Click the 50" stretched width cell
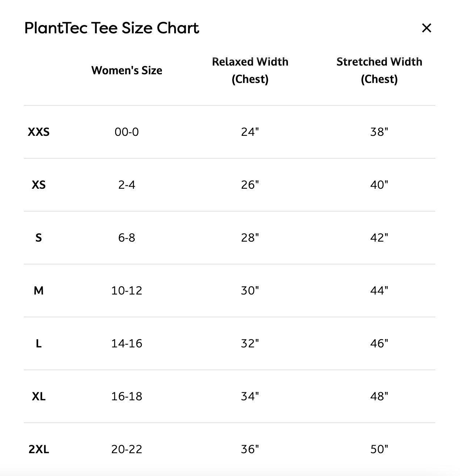Screen dimensions: 460x476 pos(379,449)
